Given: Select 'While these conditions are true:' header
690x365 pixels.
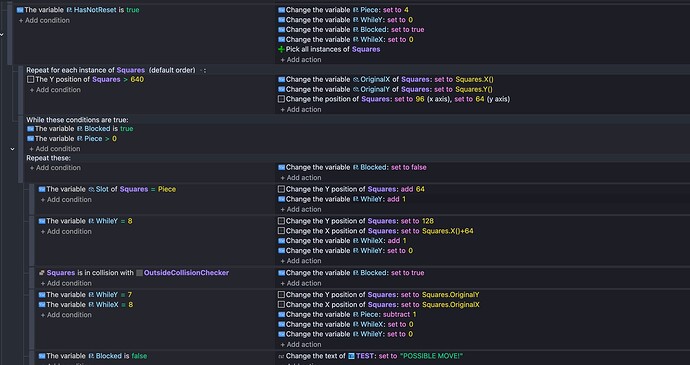Looking at the screenshot, I should [x=77, y=120].
